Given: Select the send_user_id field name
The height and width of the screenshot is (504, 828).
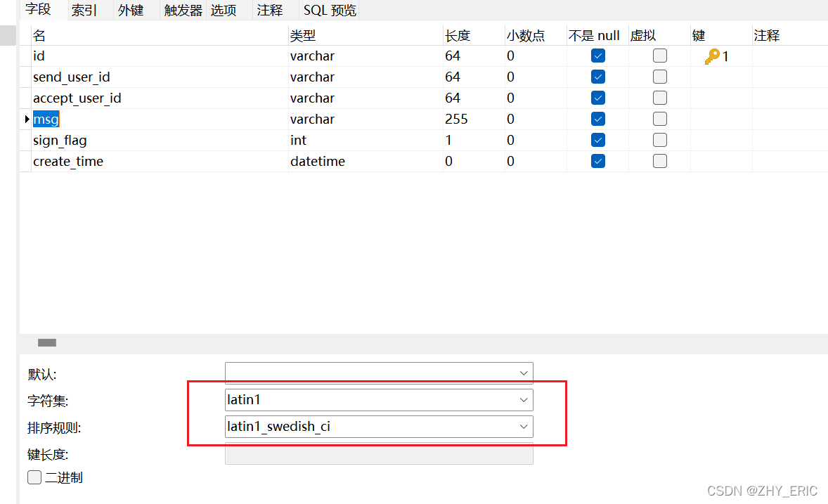Looking at the screenshot, I should (x=71, y=77).
